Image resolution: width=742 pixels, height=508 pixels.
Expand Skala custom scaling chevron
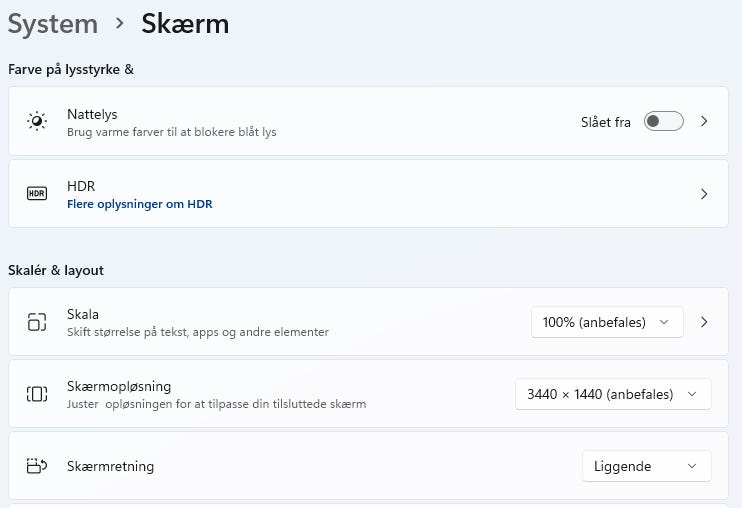tap(704, 322)
